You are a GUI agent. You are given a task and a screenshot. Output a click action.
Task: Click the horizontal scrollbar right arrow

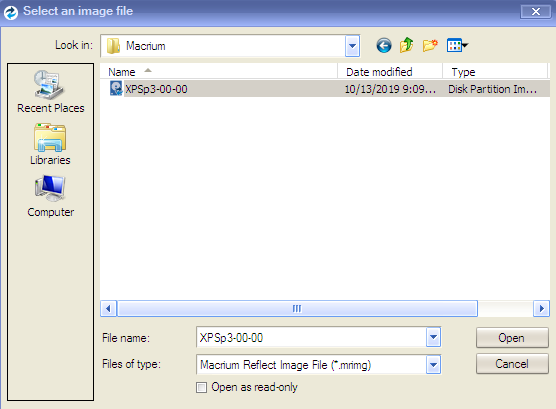[541, 309]
